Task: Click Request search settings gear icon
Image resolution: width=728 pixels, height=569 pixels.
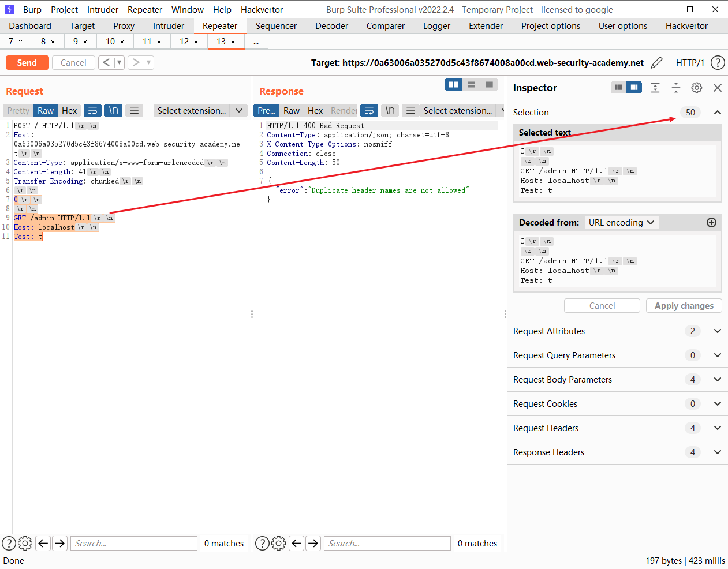Action: point(25,543)
